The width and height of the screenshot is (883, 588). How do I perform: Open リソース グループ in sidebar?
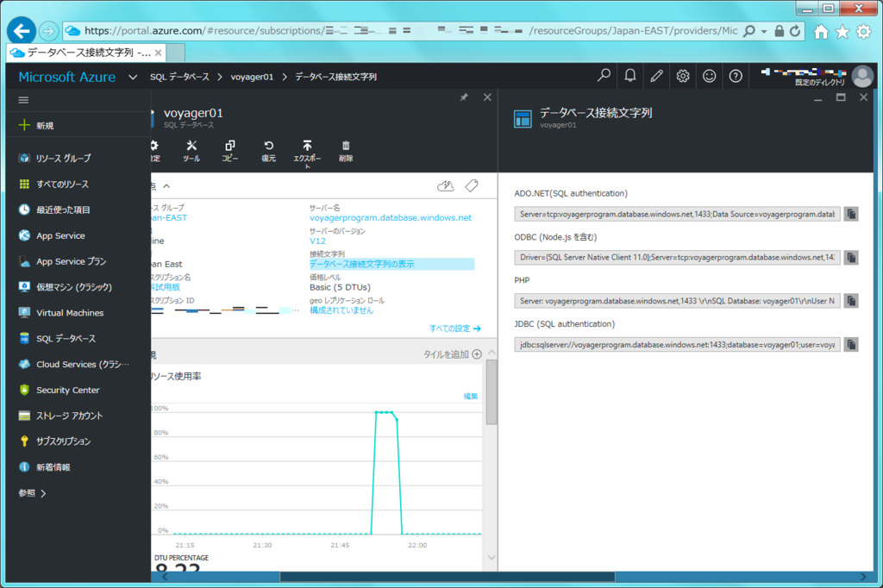pos(76,159)
